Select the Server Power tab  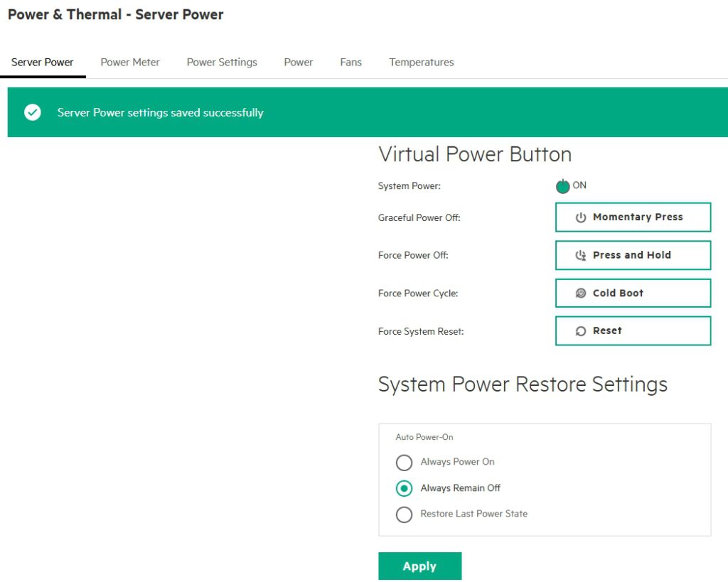point(43,63)
